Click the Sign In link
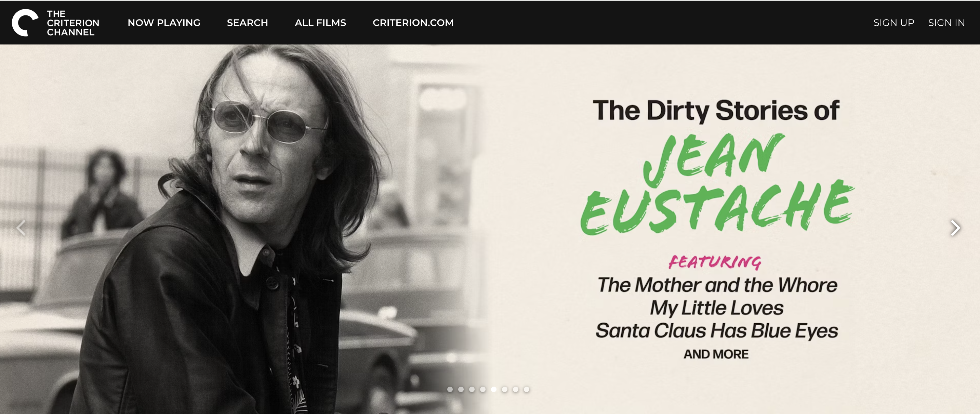The width and height of the screenshot is (980, 414). coord(946,23)
